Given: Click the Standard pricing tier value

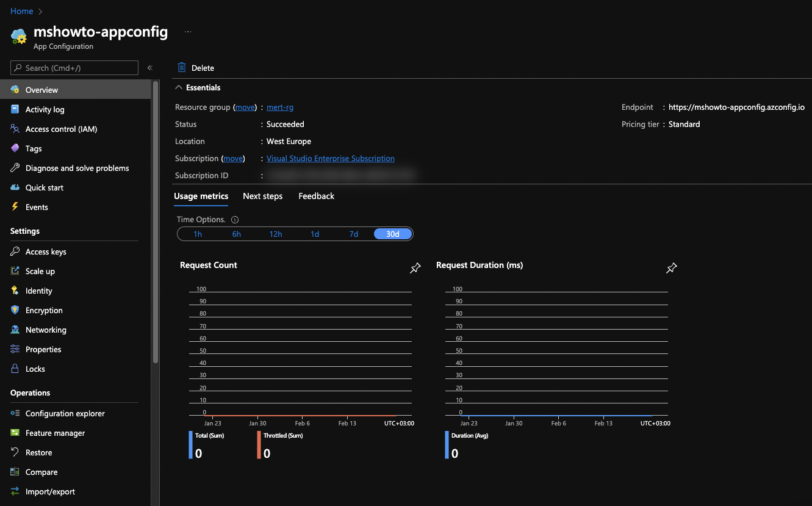Looking at the screenshot, I should [x=684, y=124].
